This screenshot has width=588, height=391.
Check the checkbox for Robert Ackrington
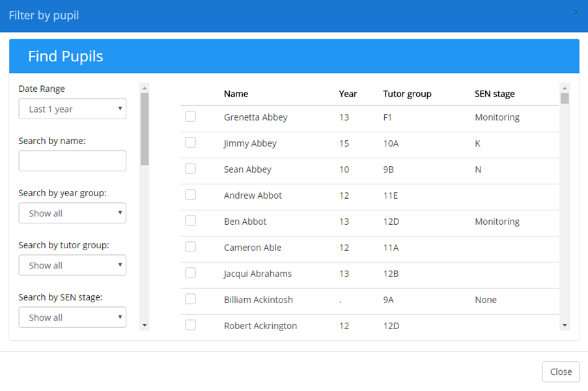(x=190, y=325)
